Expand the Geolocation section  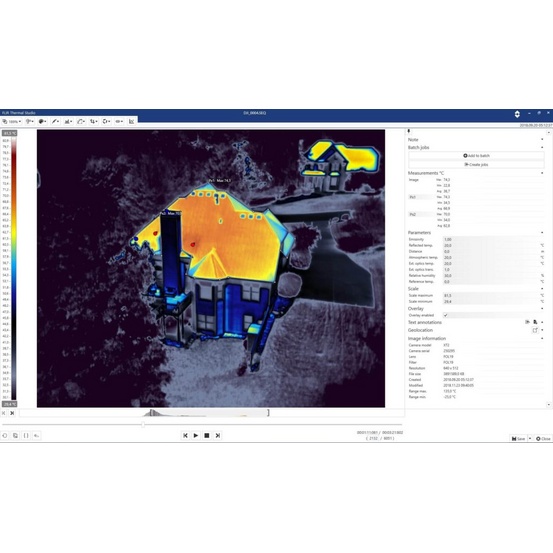click(x=542, y=330)
